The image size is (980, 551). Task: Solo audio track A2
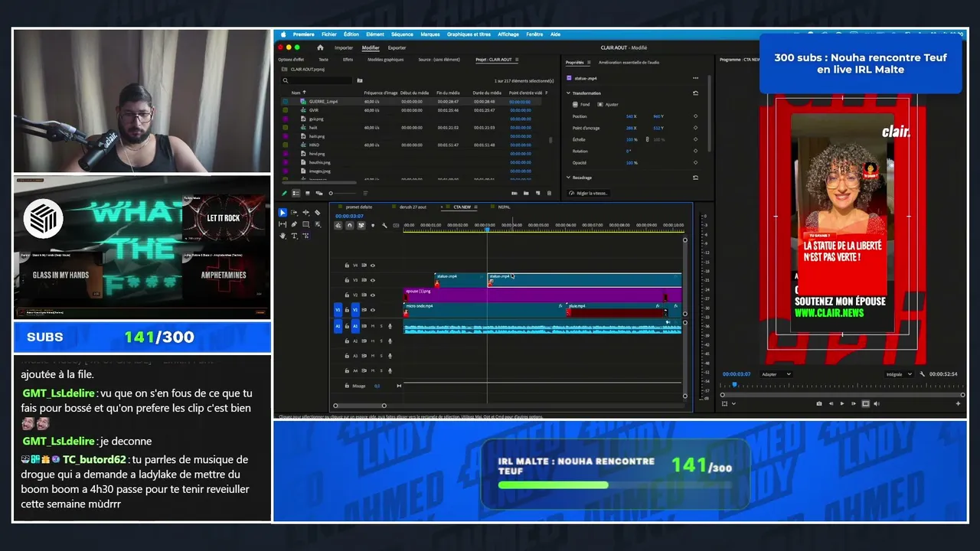(x=381, y=341)
